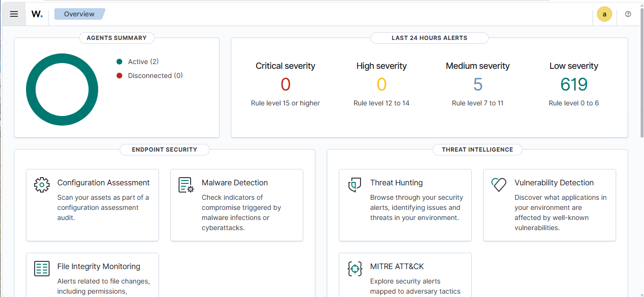Click the Disconnected (0) legend label

click(x=155, y=76)
